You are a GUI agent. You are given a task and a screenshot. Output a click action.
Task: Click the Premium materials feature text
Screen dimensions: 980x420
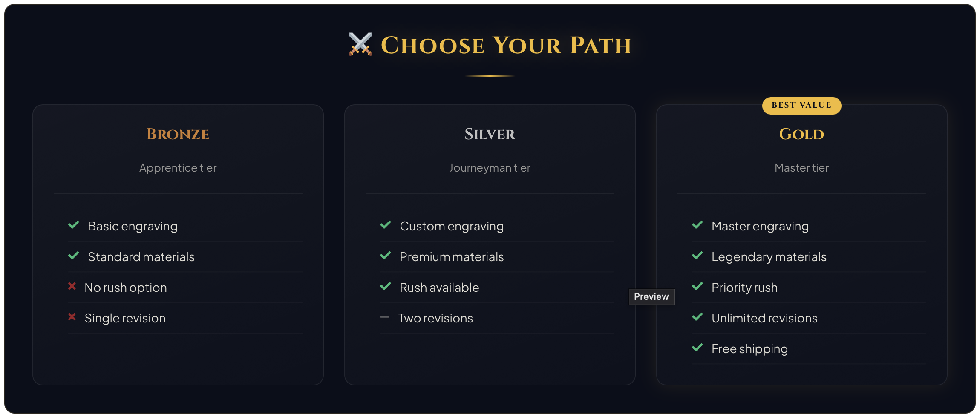452,257
